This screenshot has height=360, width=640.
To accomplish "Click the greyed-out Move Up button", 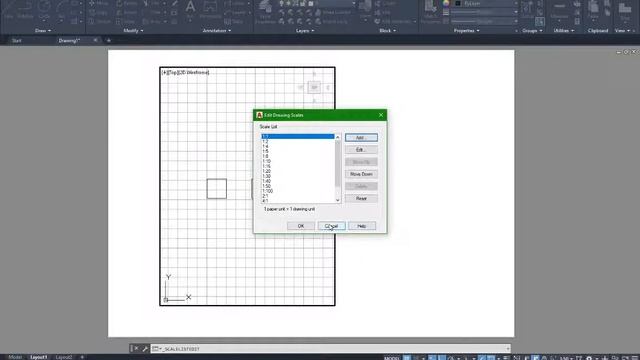I will click(x=361, y=162).
